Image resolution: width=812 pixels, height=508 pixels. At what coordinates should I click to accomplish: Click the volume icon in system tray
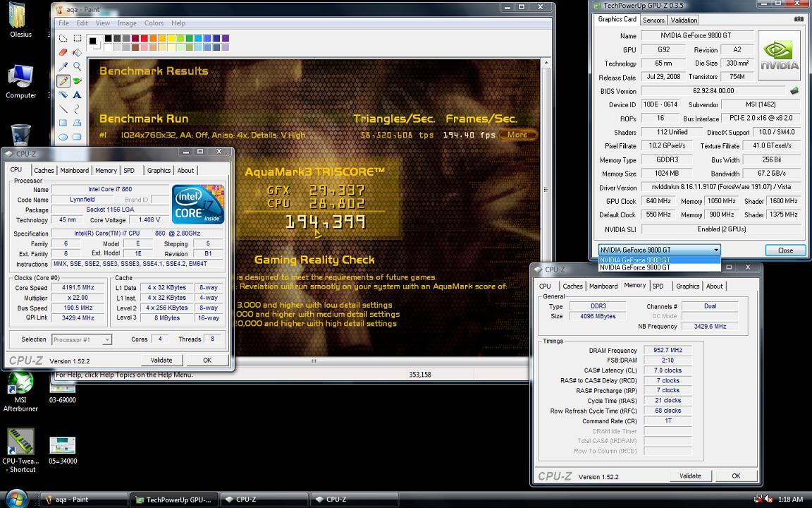(768, 500)
